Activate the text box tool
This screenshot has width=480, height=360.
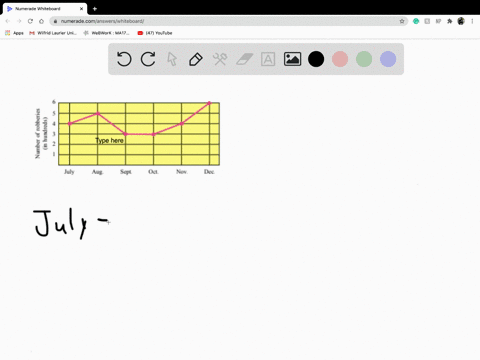[x=268, y=59]
